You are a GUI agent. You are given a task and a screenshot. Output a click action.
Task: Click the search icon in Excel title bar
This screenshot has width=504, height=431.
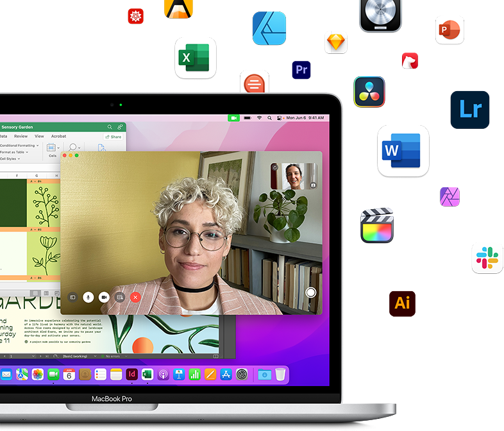click(110, 127)
